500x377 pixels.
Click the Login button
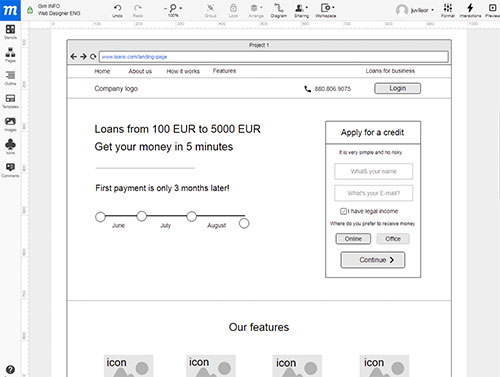(x=397, y=88)
